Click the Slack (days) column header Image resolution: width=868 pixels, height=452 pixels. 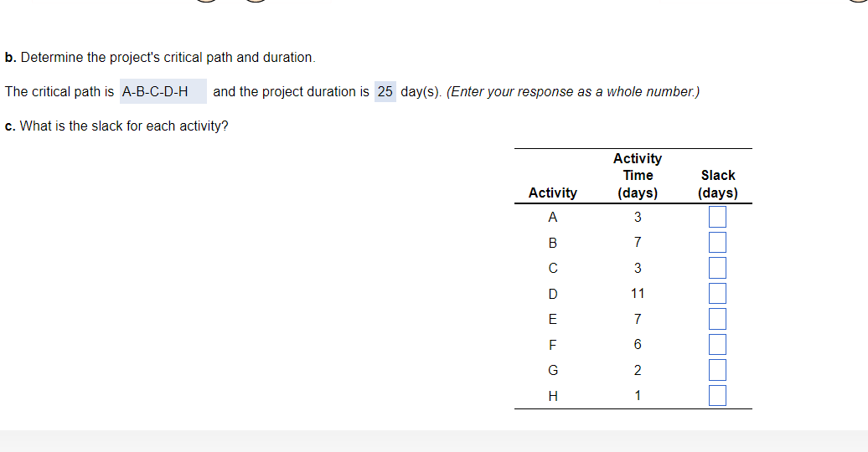pos(718,183)
